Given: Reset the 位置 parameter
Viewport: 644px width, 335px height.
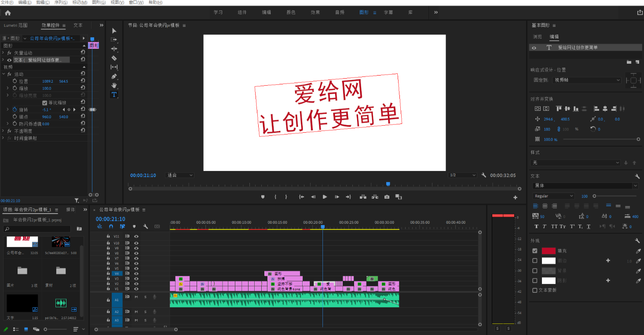Looking at the screenshot, I should point(83,81).
